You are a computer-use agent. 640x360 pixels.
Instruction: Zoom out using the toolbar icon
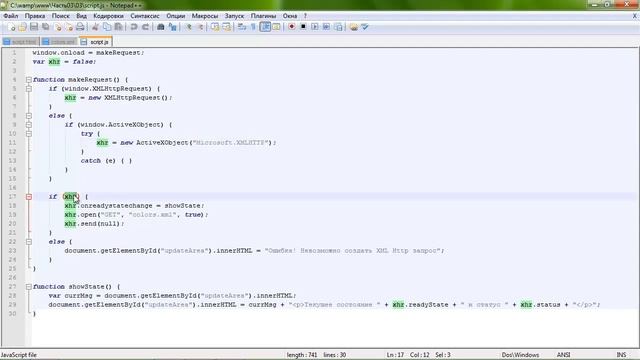click(x=200, y=27)
